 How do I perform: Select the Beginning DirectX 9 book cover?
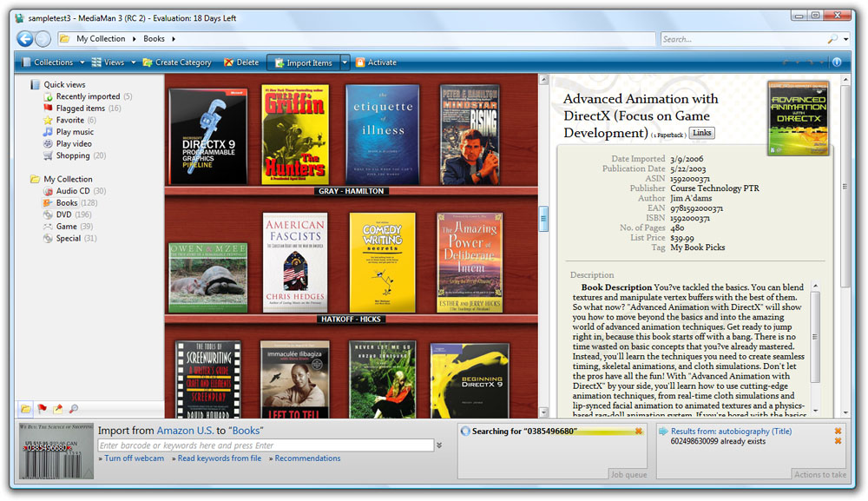pos(470,381)
